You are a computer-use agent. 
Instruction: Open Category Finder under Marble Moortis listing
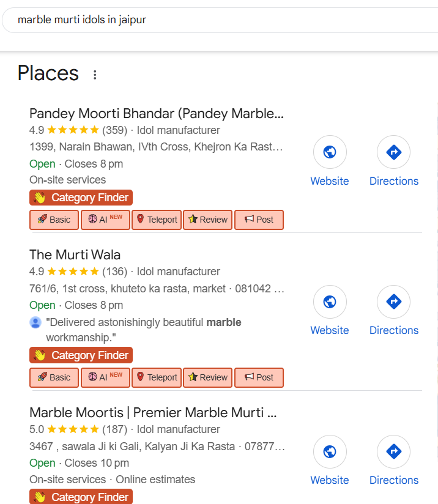tap(81, 497)
